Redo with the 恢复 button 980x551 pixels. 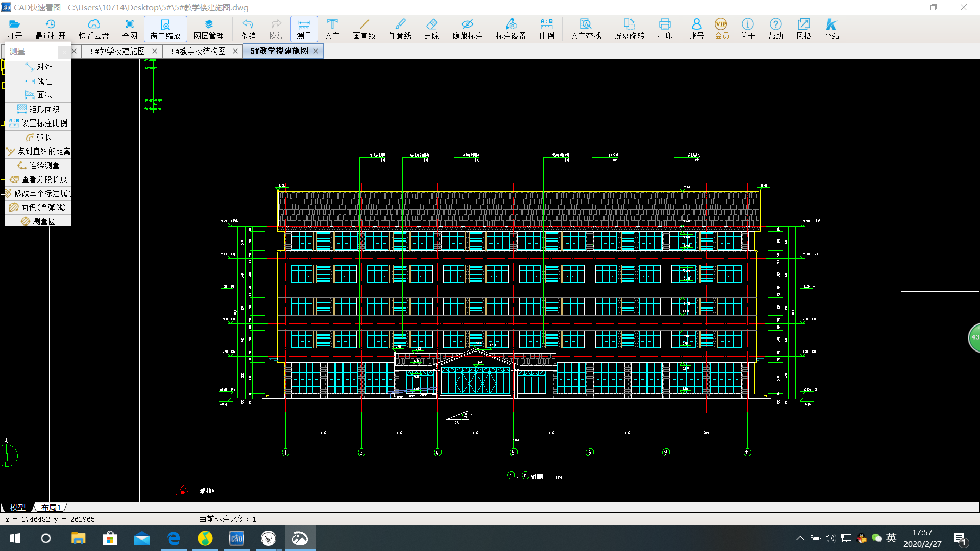(276, 29)
